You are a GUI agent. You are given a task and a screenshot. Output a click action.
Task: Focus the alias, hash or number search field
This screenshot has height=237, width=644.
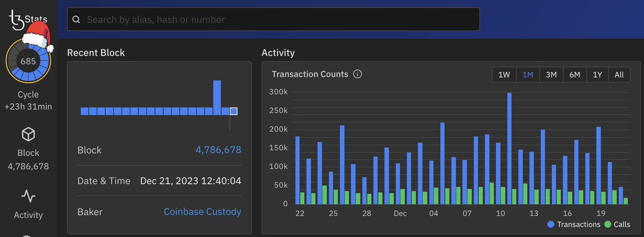(x=273, y=19)
